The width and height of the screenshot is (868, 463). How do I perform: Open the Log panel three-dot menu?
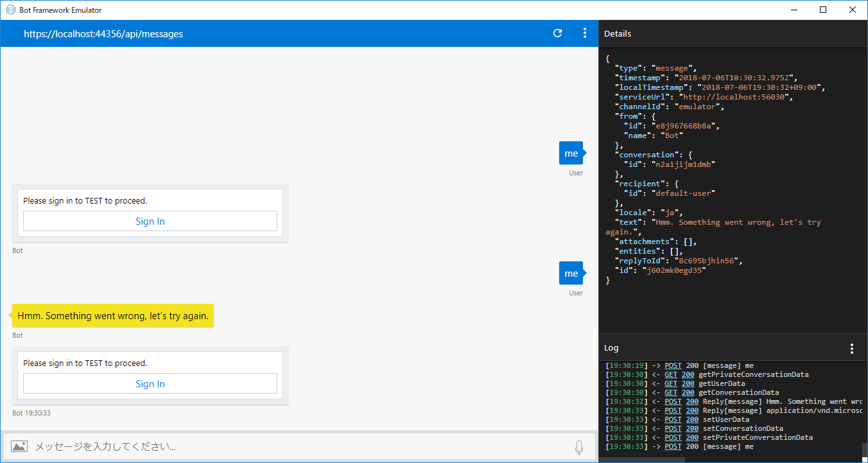[852, 349]
